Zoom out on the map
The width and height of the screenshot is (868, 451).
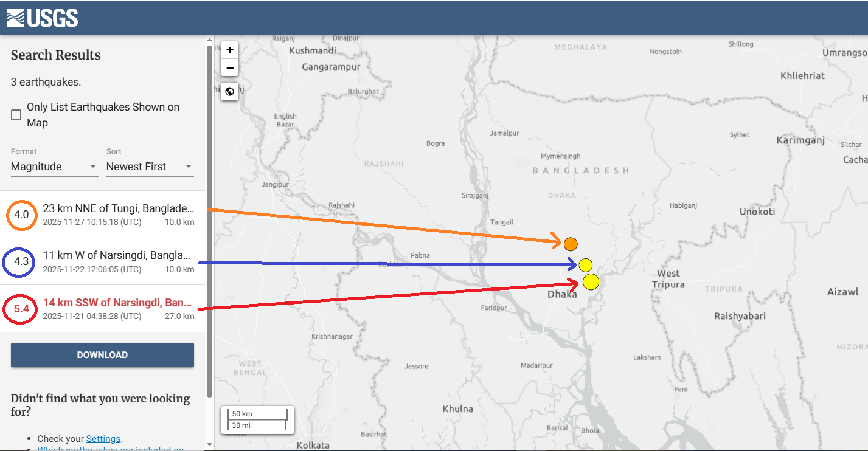(229, 68)
